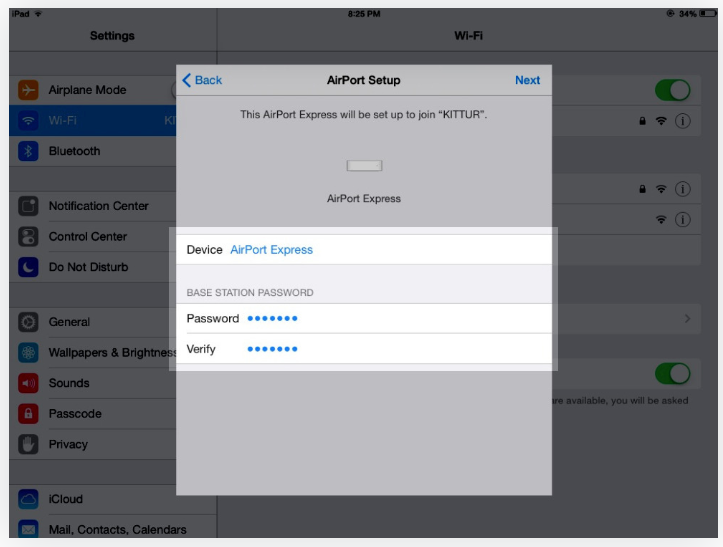Click signal icon of the unlocked network
This screenshot has width=723, height=547.
(661, 220)
